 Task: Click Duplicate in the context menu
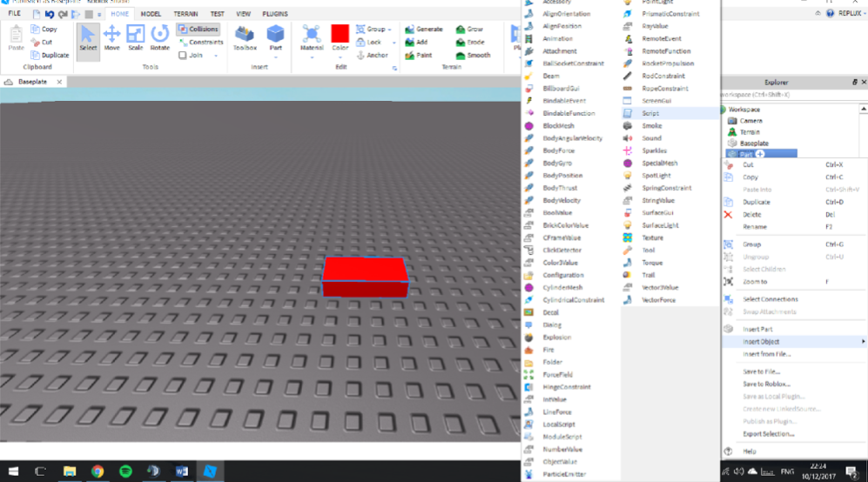[757, 202]
